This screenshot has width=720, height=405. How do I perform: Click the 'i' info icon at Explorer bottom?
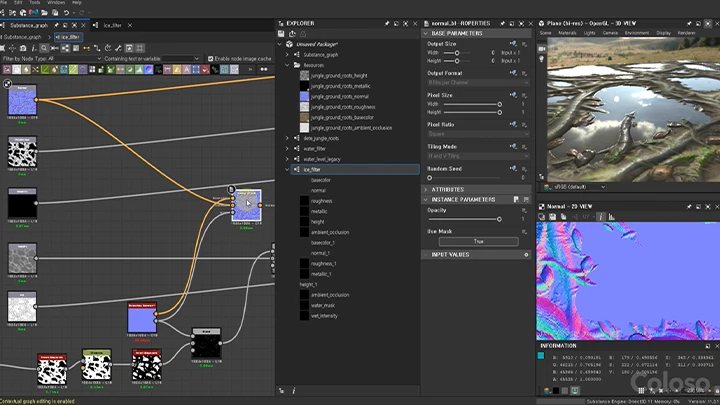pyautogui.click(x=293, y=391)
